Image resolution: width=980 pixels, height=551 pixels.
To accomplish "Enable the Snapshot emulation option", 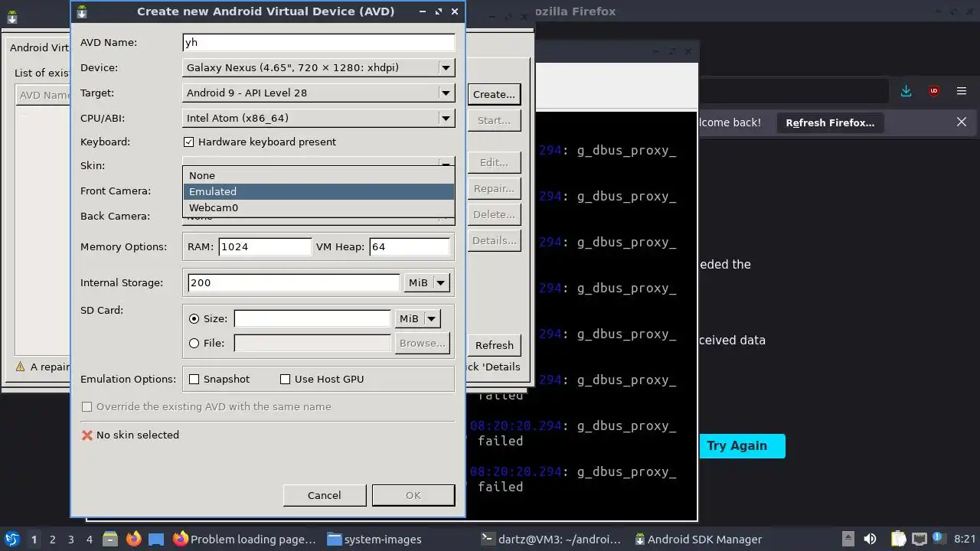I will [194, 379].
